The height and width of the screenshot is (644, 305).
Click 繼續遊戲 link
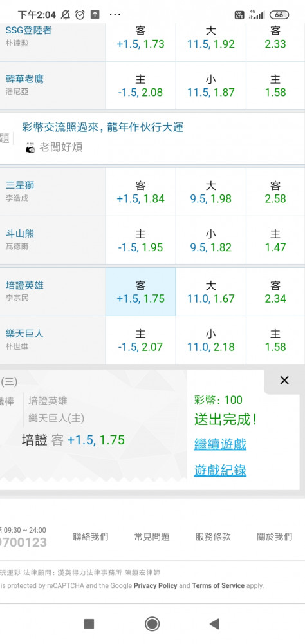coord(220,444)
